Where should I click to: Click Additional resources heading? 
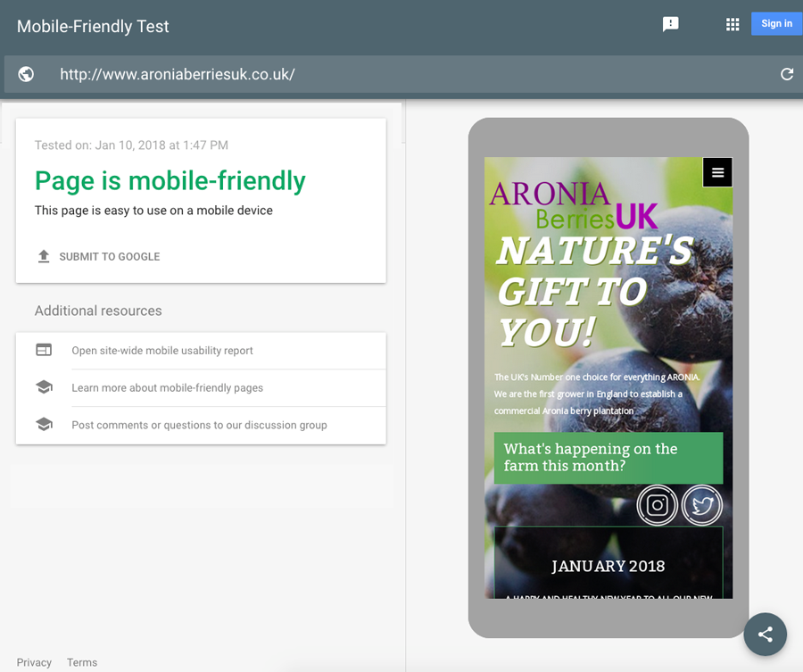click(x=98, y=311)
